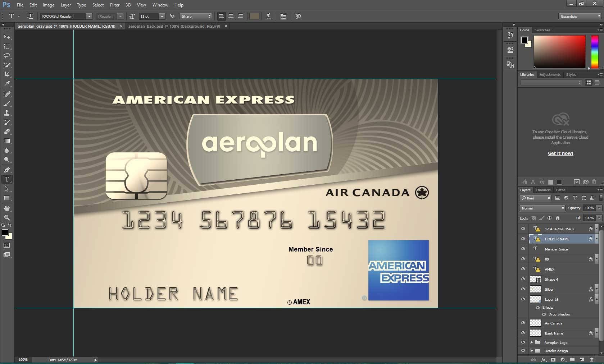Expand the Aeroplan Logo group
The height and width of the screenshot is (364, 604).
coord(532,342)
